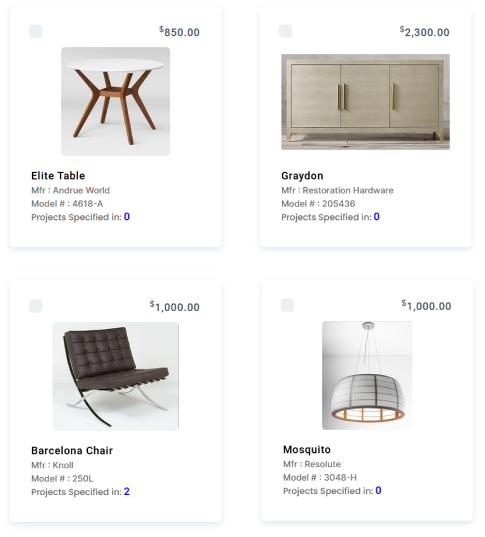Select the Barcelona Chair checkbox

click(36, 306)
